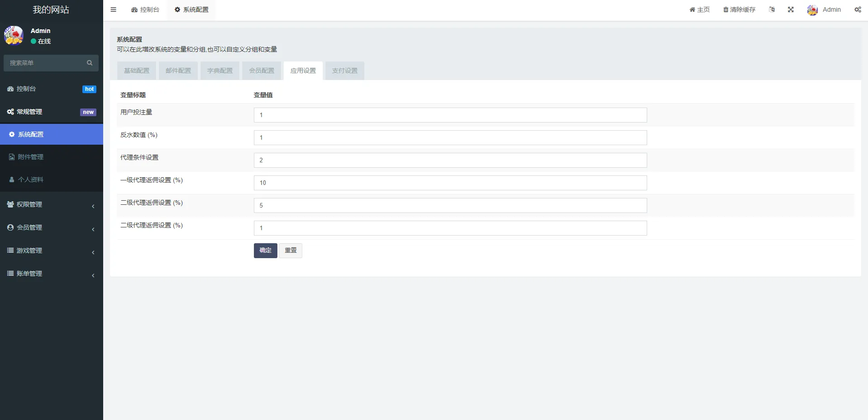
Task: Open the gears settings icon at top right
Action: (858, 9)
